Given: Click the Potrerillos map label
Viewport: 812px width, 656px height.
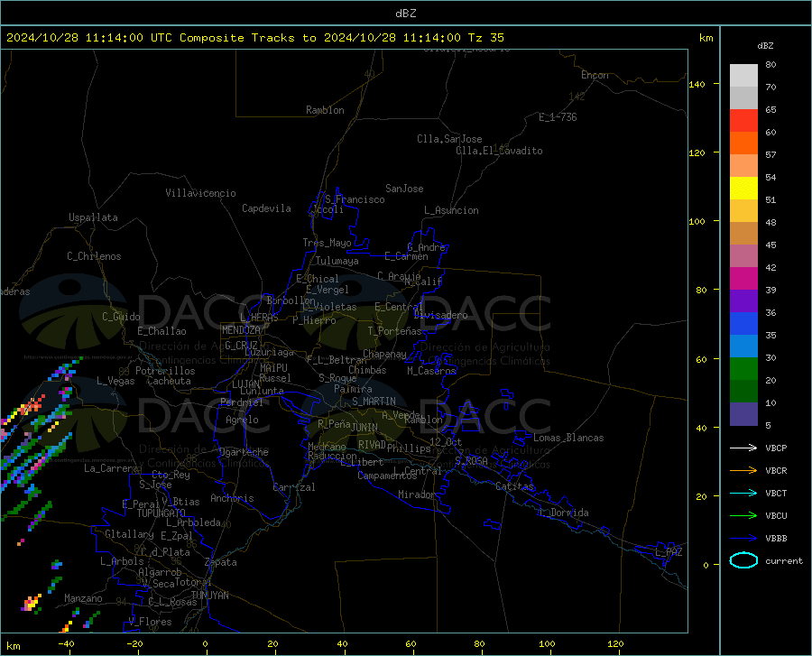Looking at the screenshot, I should tap(165, 371).
